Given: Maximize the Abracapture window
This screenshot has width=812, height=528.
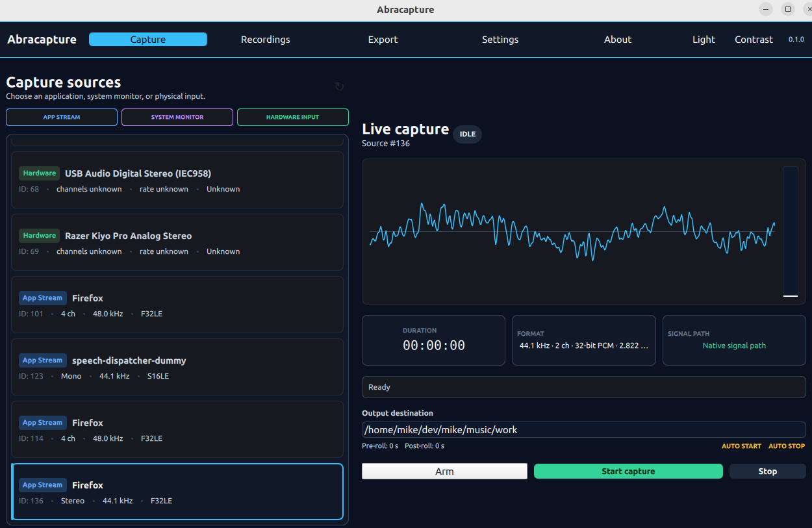Looking at the screenshot, I should point(788,9).
